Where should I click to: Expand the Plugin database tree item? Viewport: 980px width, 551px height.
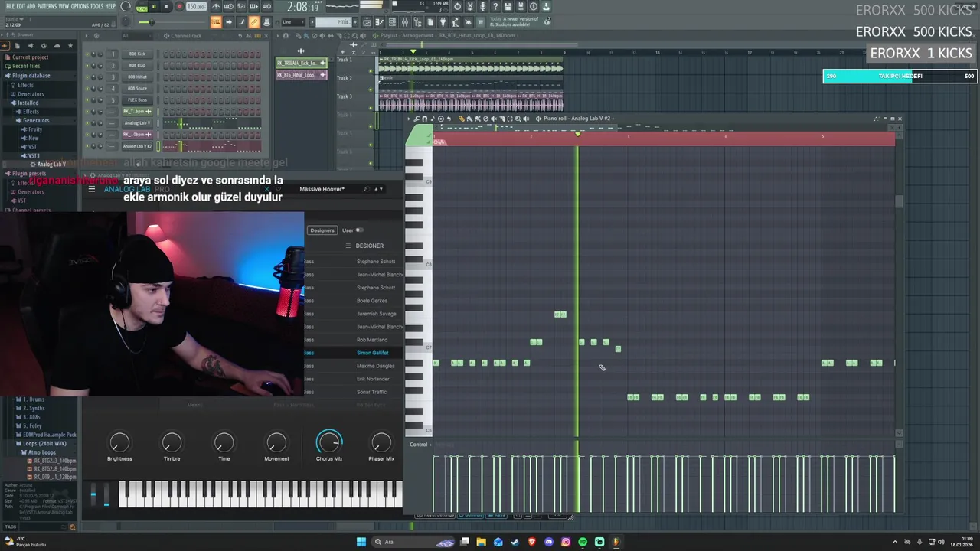click(x=31, y=76)
